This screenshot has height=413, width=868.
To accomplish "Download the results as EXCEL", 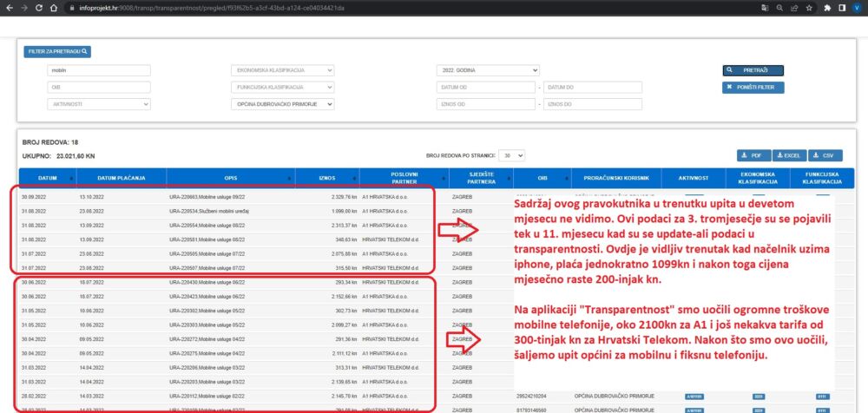I will click(x=788, y=154).
